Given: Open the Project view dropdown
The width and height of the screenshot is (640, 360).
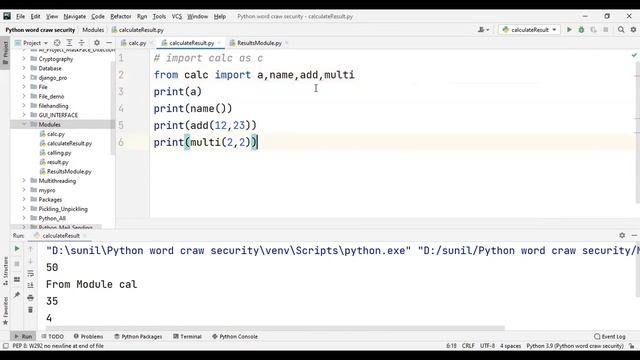Looking at the screenshot, I should coord(31,43).
